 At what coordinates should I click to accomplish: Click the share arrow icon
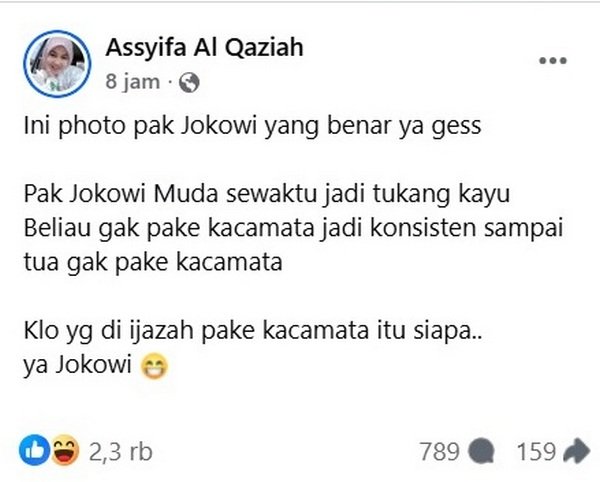(x=577, y=451)
